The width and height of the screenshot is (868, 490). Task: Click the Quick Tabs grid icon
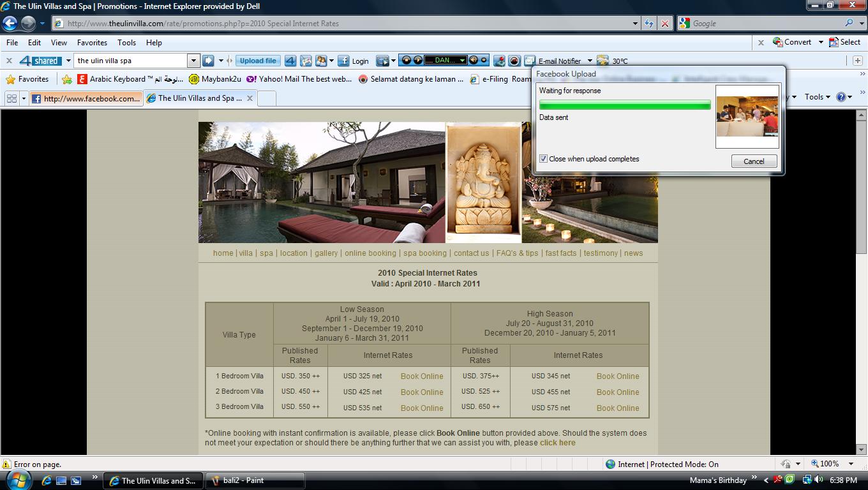[x=11, y=98]
